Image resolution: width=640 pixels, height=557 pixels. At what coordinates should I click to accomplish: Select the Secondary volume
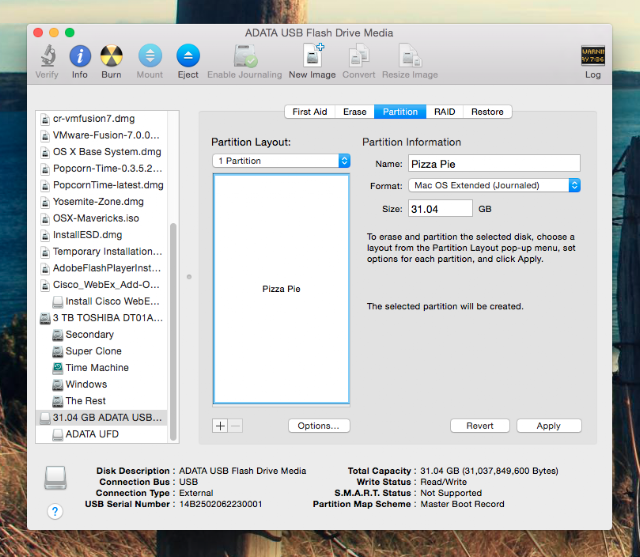click(102, 335)
